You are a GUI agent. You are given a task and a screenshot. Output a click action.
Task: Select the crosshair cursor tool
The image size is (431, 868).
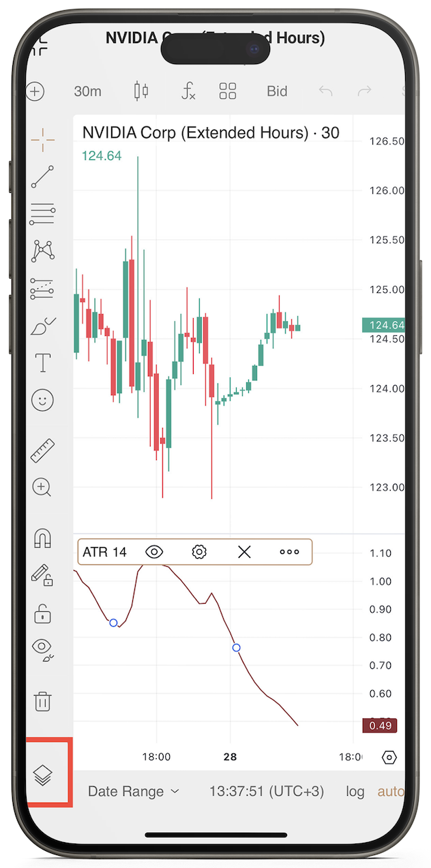coord(42,140)
